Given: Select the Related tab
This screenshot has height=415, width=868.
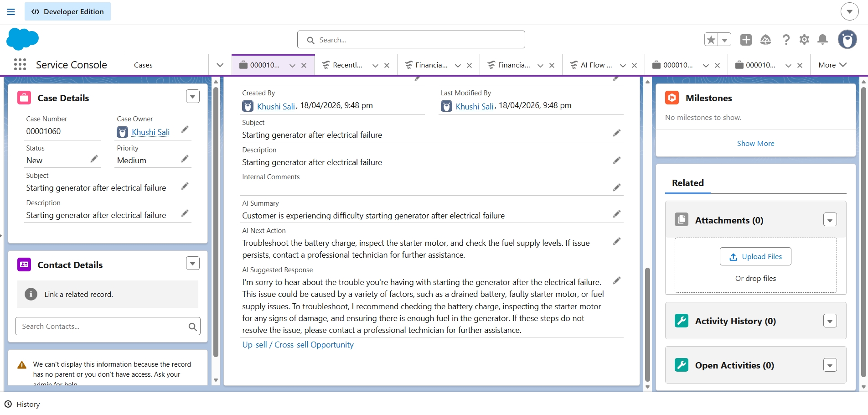Looking at the screenshot, I should coord(687,183).
